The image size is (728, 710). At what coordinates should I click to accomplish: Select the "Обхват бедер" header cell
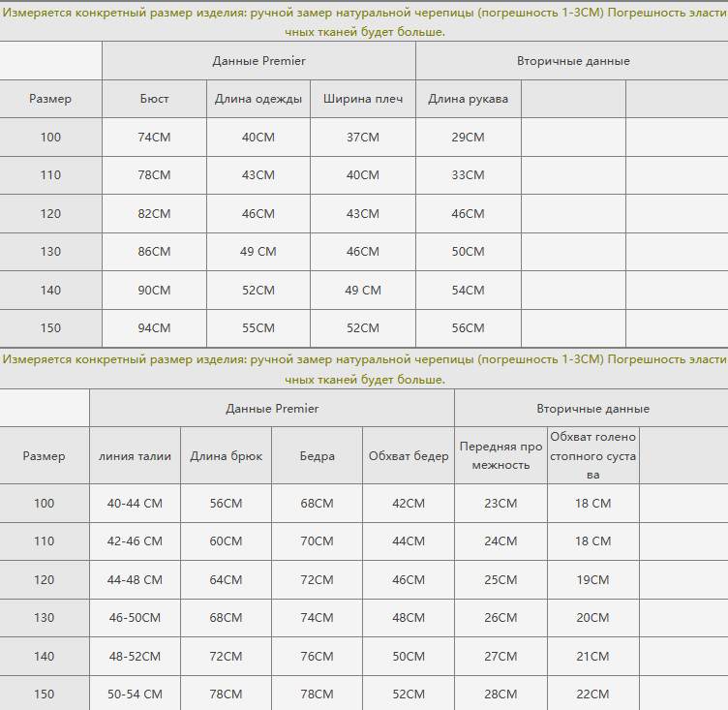(409, 456)
